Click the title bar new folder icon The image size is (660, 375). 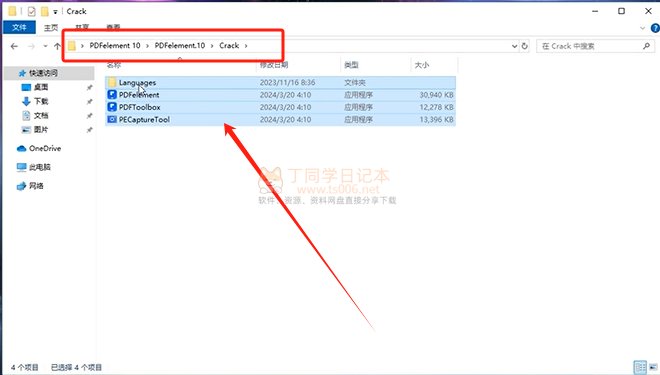[x=45, y=11]
